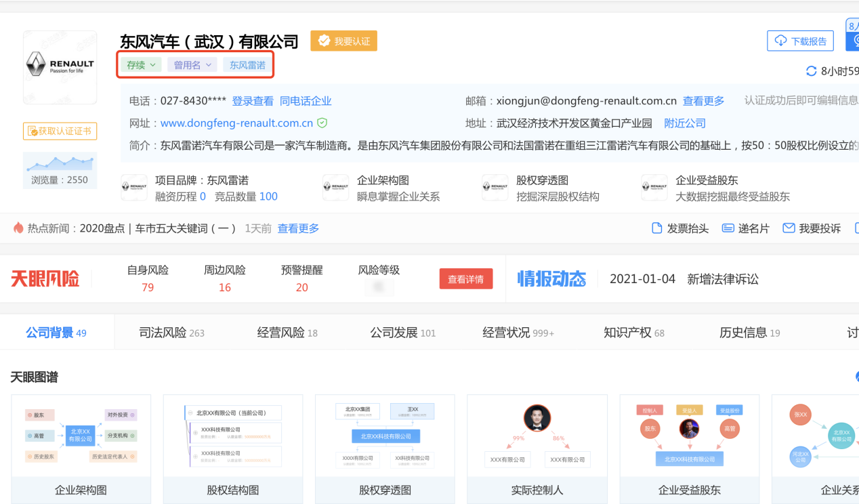Click the 企业受益股东 Renault icon
Image resolution: width=859 pixels, height=504 pixels.
coord(654,188)
